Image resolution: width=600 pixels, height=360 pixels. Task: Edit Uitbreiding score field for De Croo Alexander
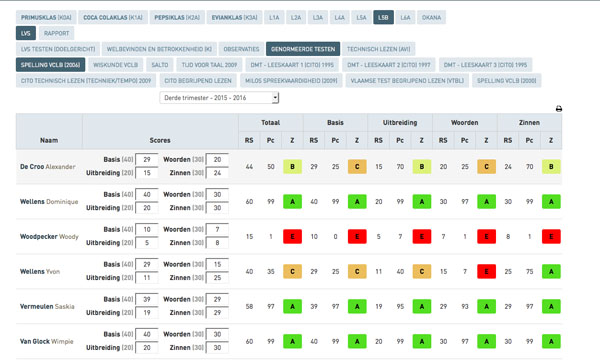pyautogui.click(x=147, y=173)
